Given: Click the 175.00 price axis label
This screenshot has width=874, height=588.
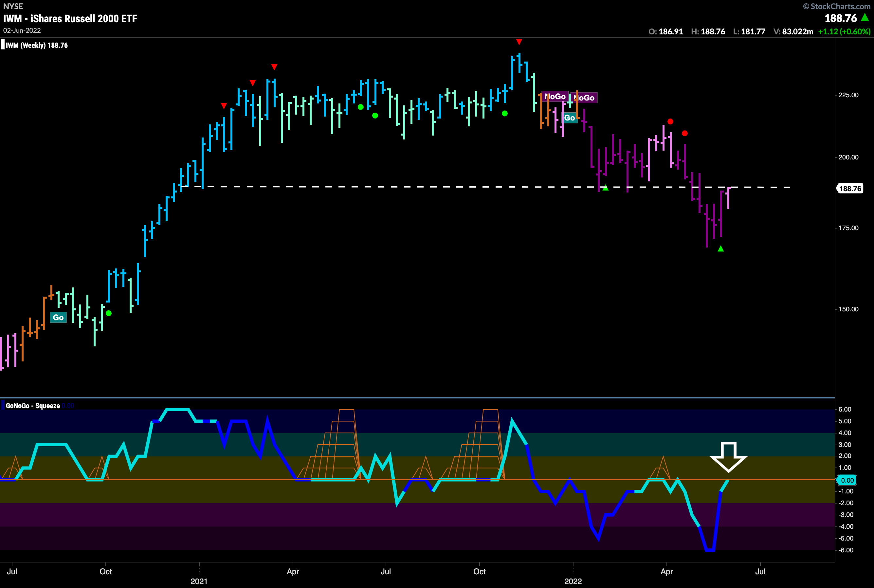Looking at the screenshot, I should (x=848, y=228).
